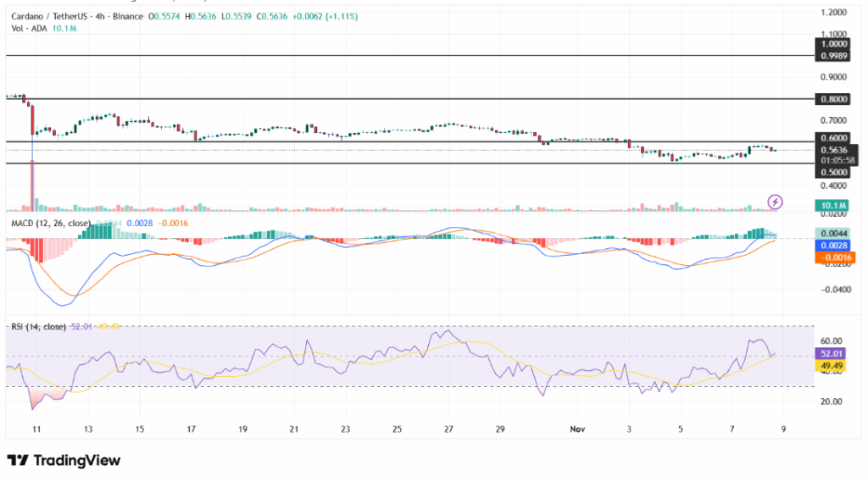Image resolution: width=868 pixels, height=481 pixels.
Task: Select the 0.5000 support level price tag
Action: pyautogui.click(x=832, y=172)
